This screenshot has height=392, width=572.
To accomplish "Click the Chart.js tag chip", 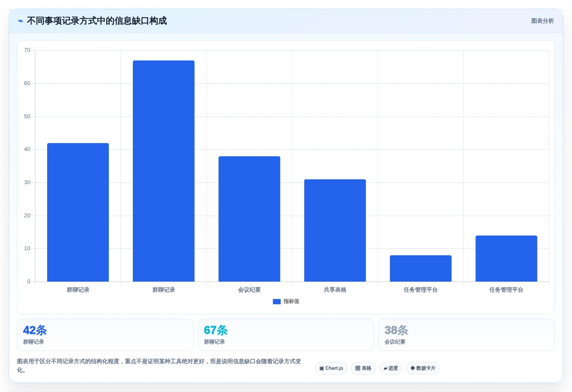I will click(x=331, y=368).
